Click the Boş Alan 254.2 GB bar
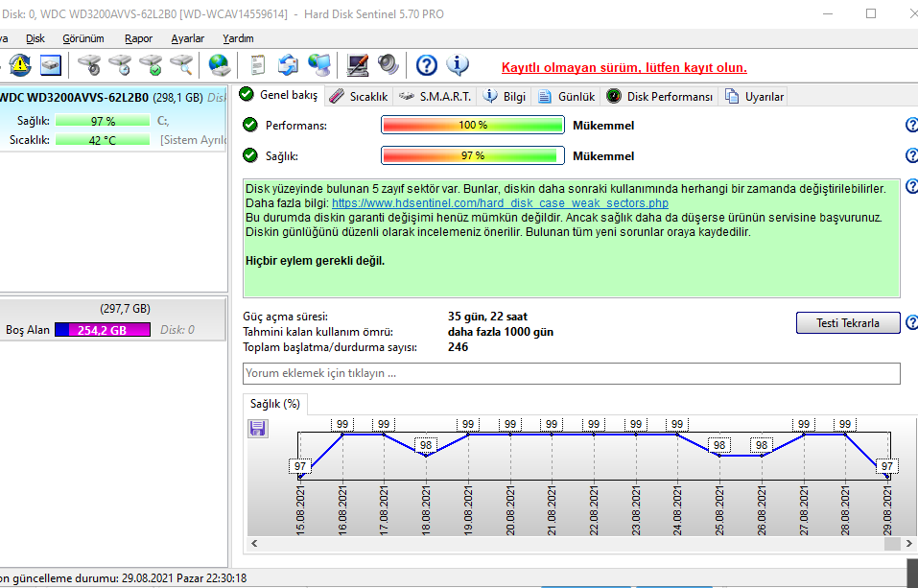The image size is (918, 588). click(103, 330)
